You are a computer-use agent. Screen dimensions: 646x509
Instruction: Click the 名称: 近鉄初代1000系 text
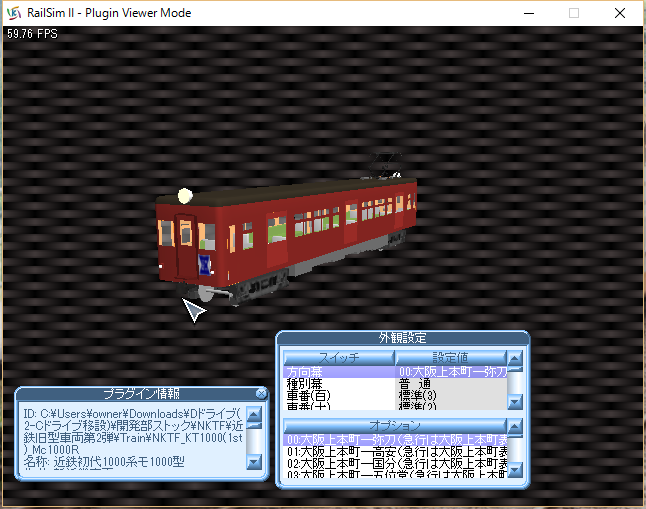(x=104, y=462)
